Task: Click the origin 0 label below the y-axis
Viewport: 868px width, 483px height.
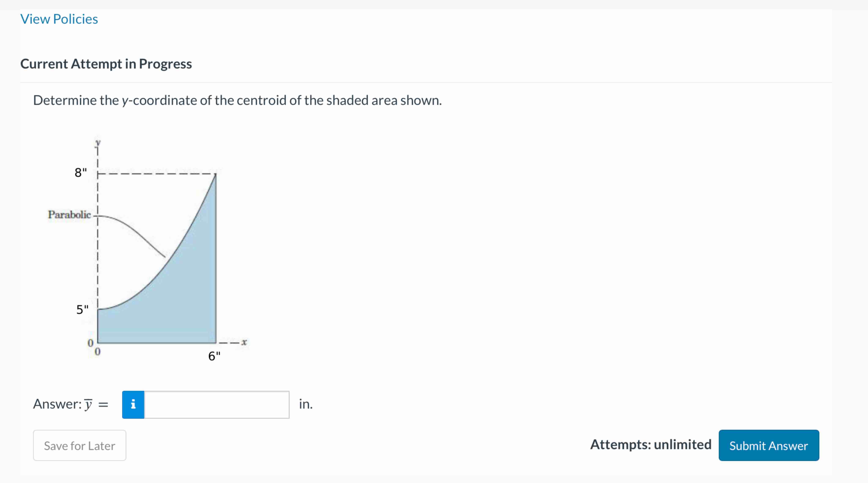Action: (x=97, y=352)
